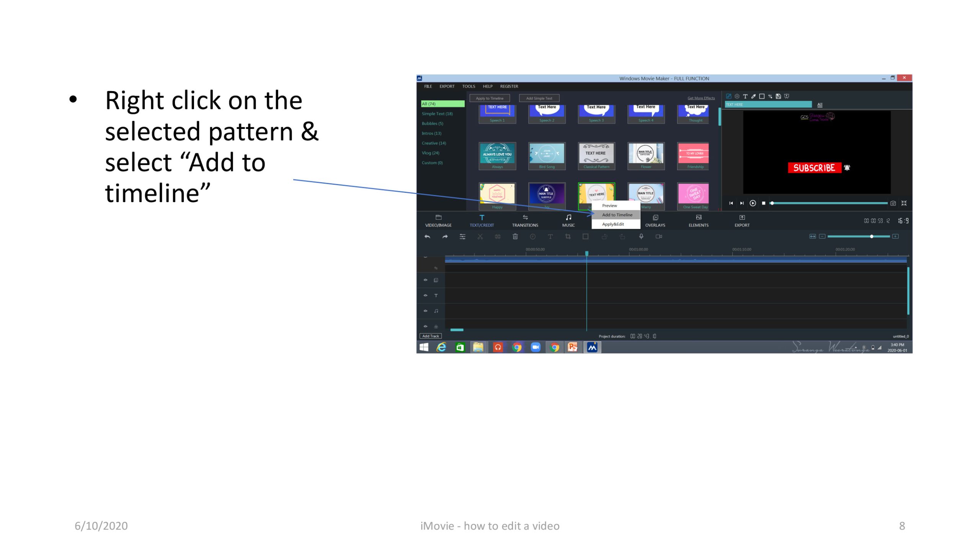Viewport: 980px width, 551px height.
Task: Open the Get More Effects link
Action: pyautogui.click(x=701, y=98)
